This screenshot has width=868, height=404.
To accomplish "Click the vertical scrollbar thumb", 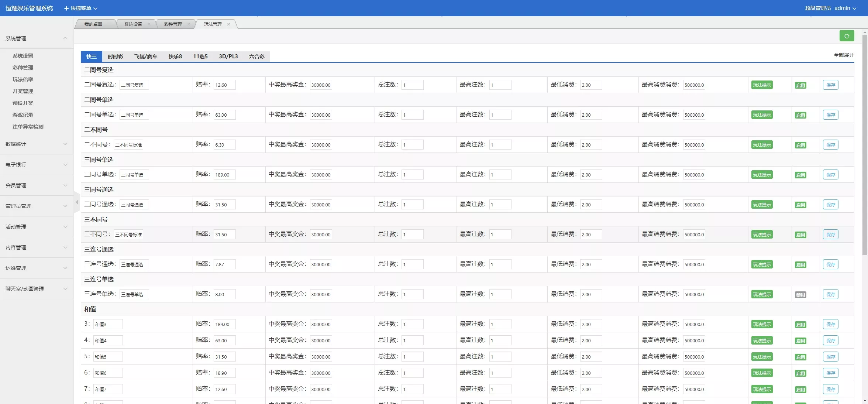I will click(x=865, y=144).
